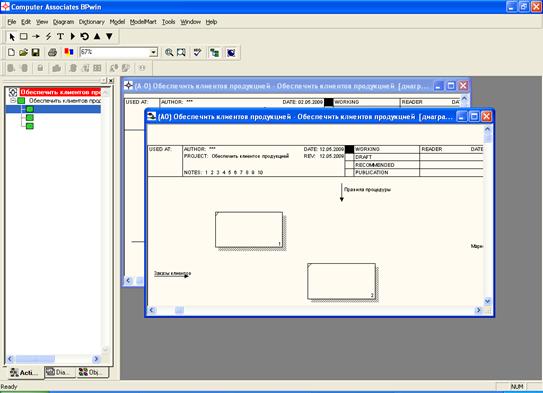The width and height of the screenshot is (543, 393).
Task: Collapse the Обеспечить клиентов tree node
Action: coord(13,101)
